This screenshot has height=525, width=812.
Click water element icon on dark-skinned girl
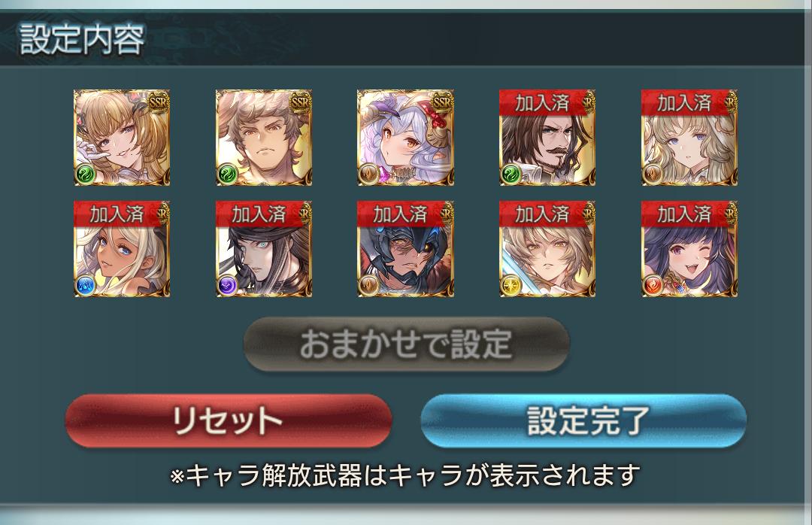pos(86,286)
